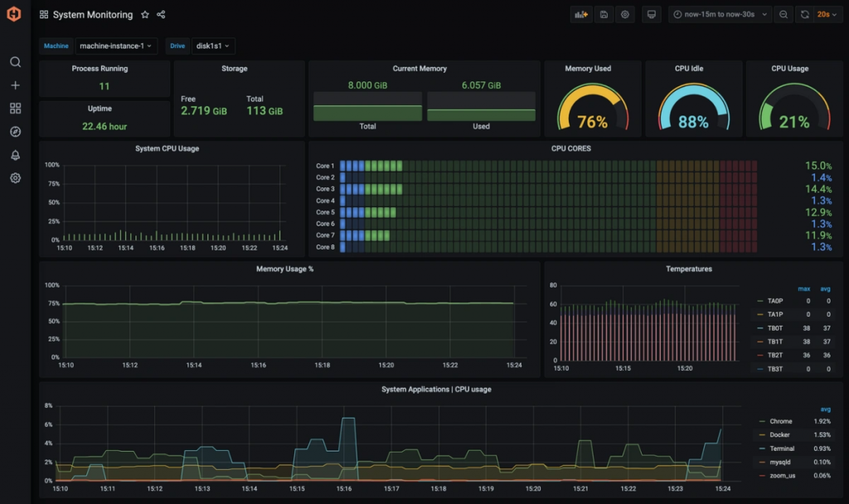Open Dashboards grid icon in sidebar
Viewport: 849px width, 504px height.
tap(15, 109)
